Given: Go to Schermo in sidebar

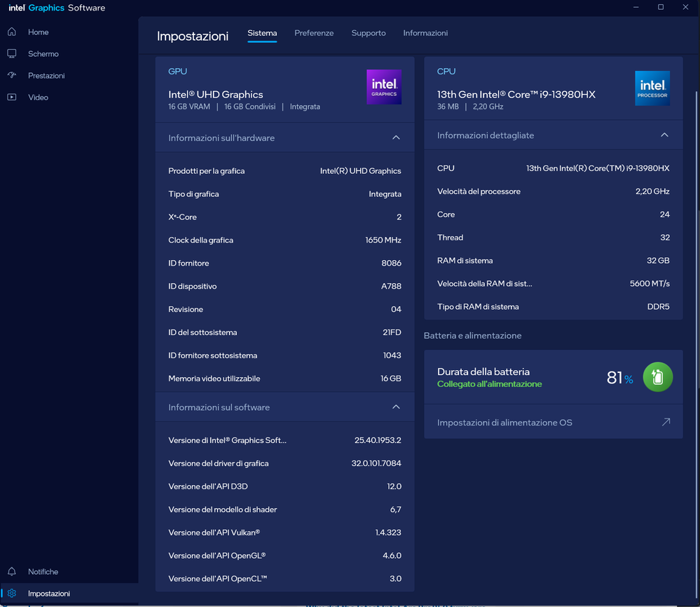Looking at the screenshot, I should [x=43, y=53].
